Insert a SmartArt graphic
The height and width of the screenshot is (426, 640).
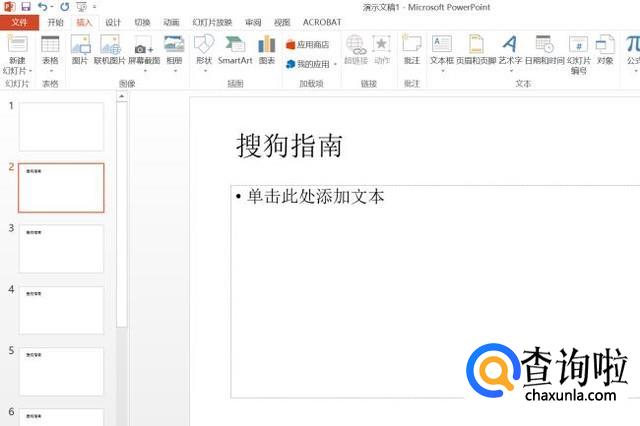[235, 49]
